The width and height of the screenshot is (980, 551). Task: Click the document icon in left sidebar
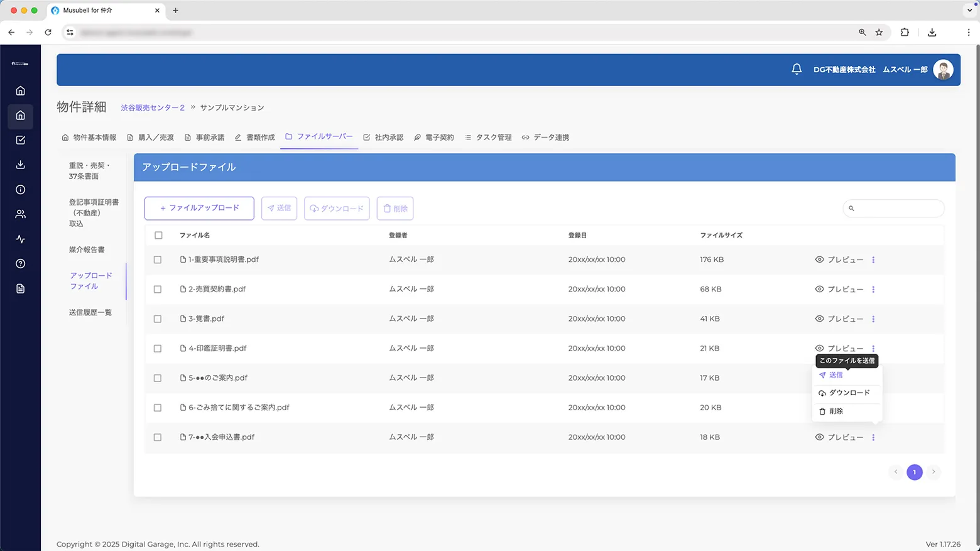click(x=20, y=289)
